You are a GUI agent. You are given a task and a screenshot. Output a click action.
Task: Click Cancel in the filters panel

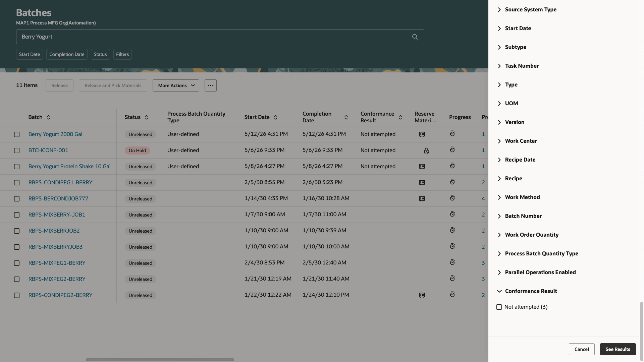click(x=582, y=349)
